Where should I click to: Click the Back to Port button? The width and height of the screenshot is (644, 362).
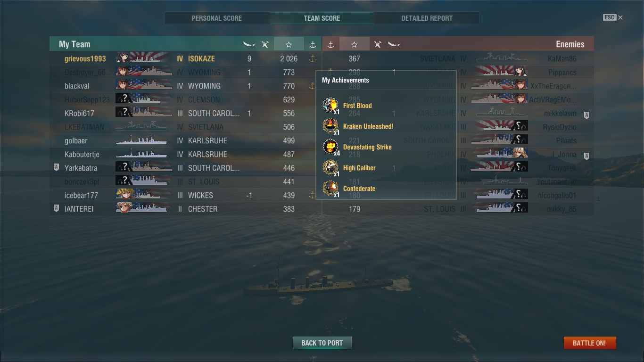point(322,343)
